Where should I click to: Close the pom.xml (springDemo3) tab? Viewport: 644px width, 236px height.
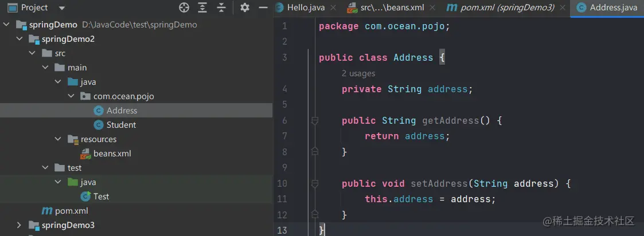click(x=563, y=7)
